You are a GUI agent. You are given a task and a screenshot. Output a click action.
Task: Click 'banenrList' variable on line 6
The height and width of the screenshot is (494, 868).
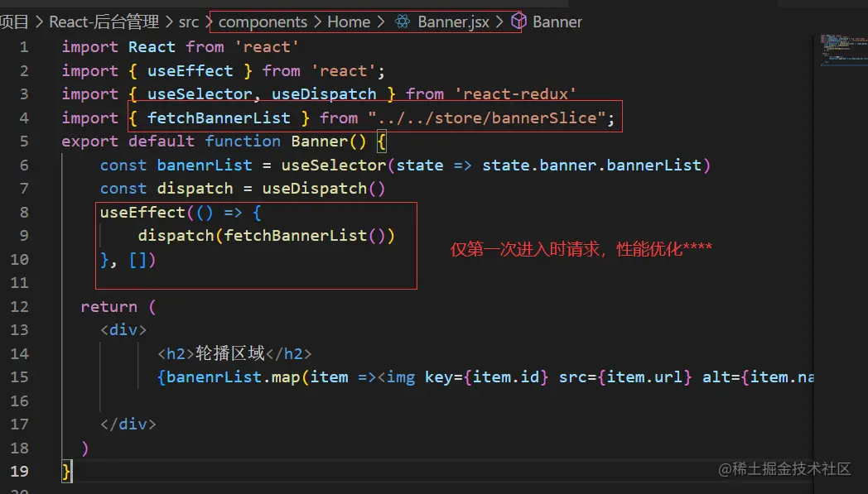205,165
